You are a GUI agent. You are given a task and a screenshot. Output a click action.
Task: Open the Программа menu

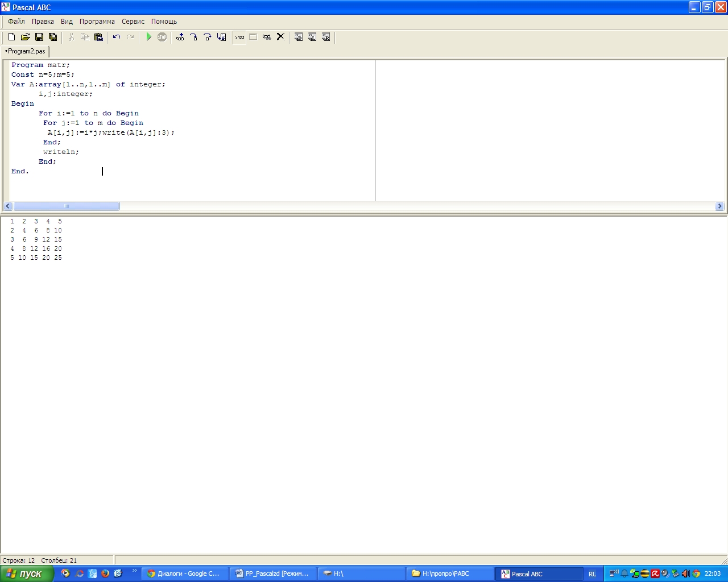tap(97, 22)
